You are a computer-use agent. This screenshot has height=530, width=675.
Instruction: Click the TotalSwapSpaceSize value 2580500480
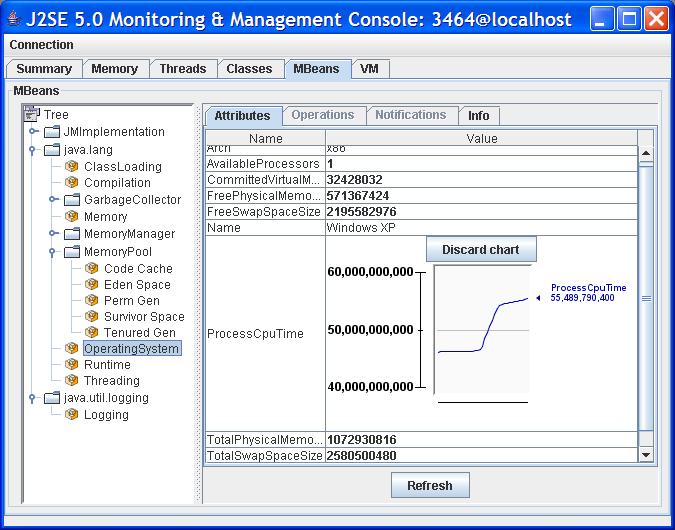click(482, 456)
